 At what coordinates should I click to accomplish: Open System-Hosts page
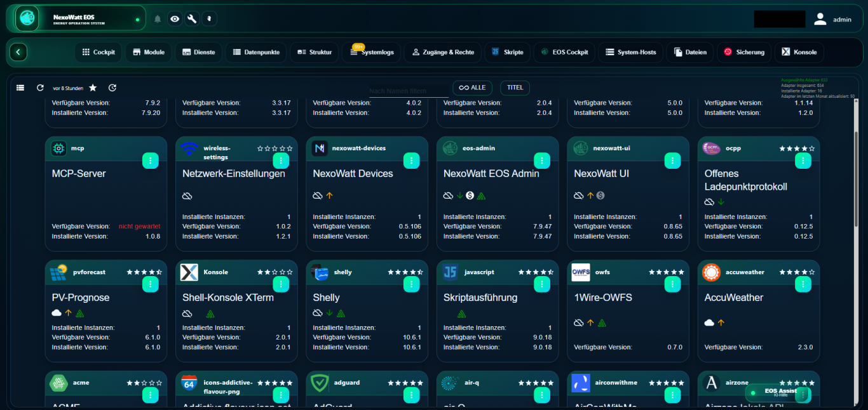tap(631, 52)
